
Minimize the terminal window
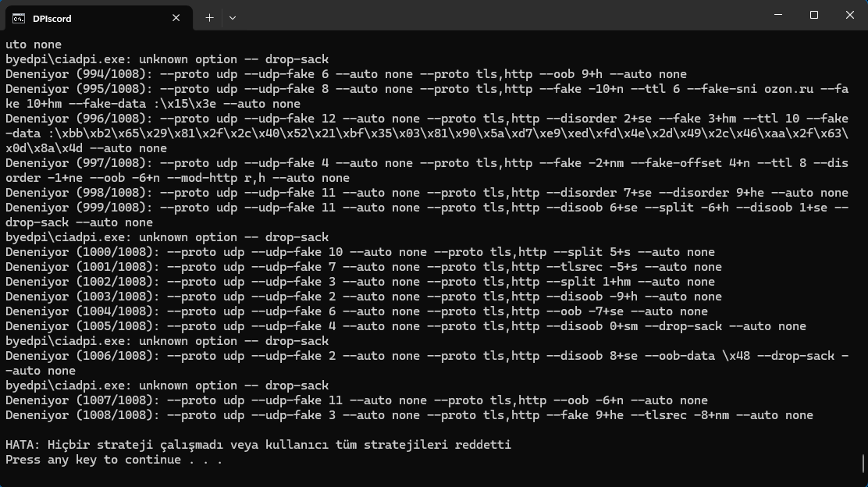778,15
